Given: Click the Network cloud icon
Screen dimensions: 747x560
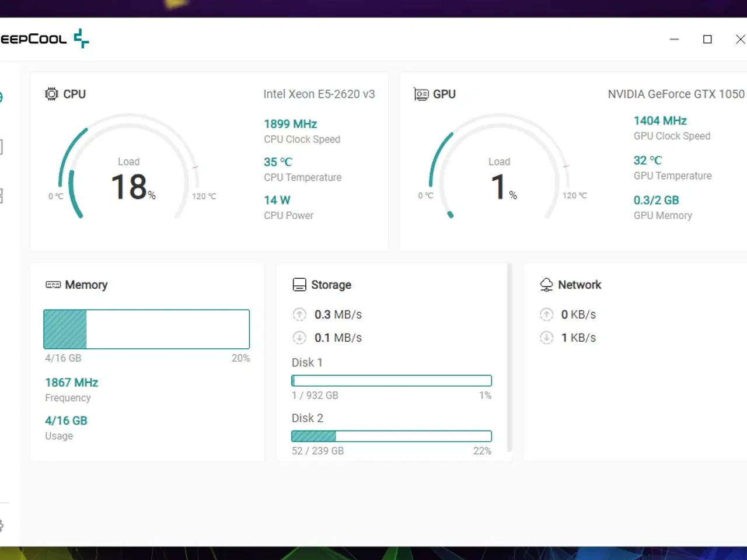Looking at the screenshot, I should pos(546,285).
